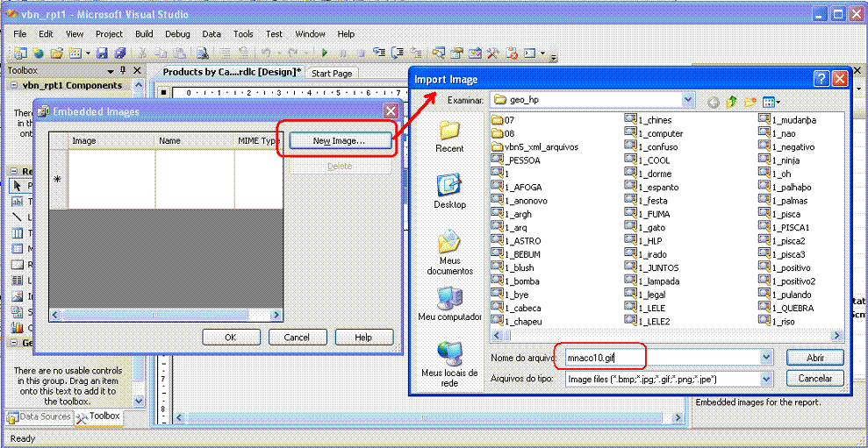Open the Solution Explorer toolbar icon
The width and height of the screenshot is (868, 448).
click(439, 53)
